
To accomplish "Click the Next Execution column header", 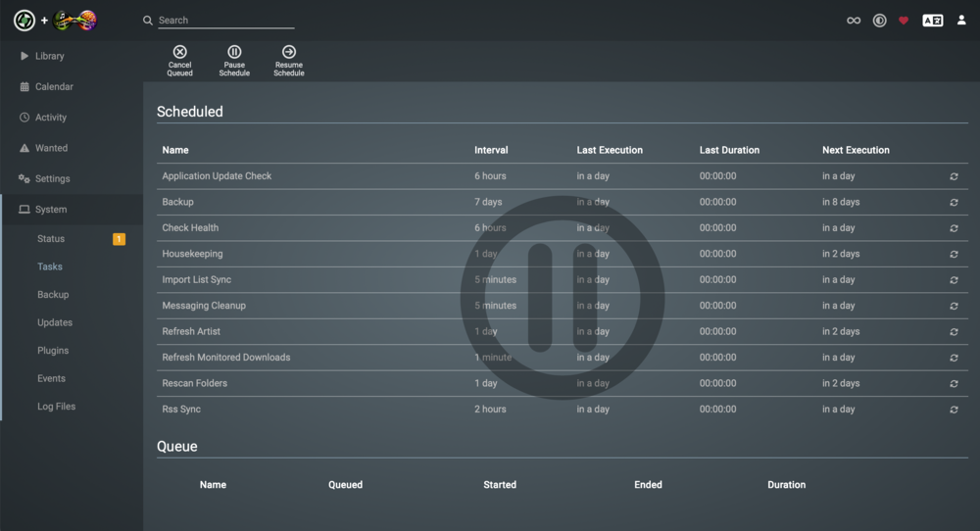I will [x=856, y=150].
